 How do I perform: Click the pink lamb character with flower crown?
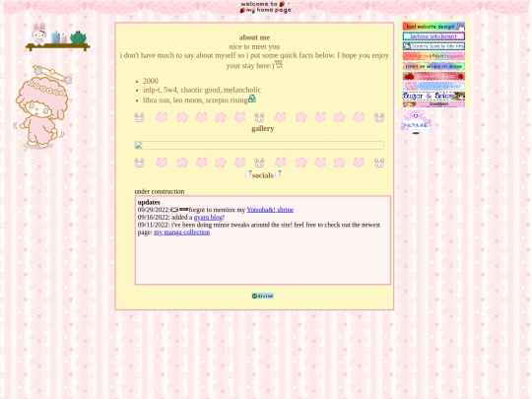tap(42, 106)
